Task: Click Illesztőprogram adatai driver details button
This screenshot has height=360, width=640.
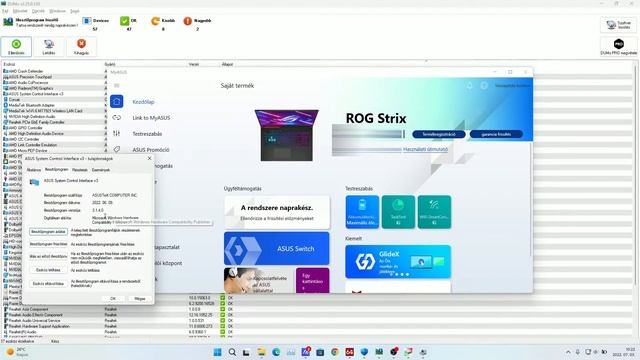Action: click(x=48, y=231)
